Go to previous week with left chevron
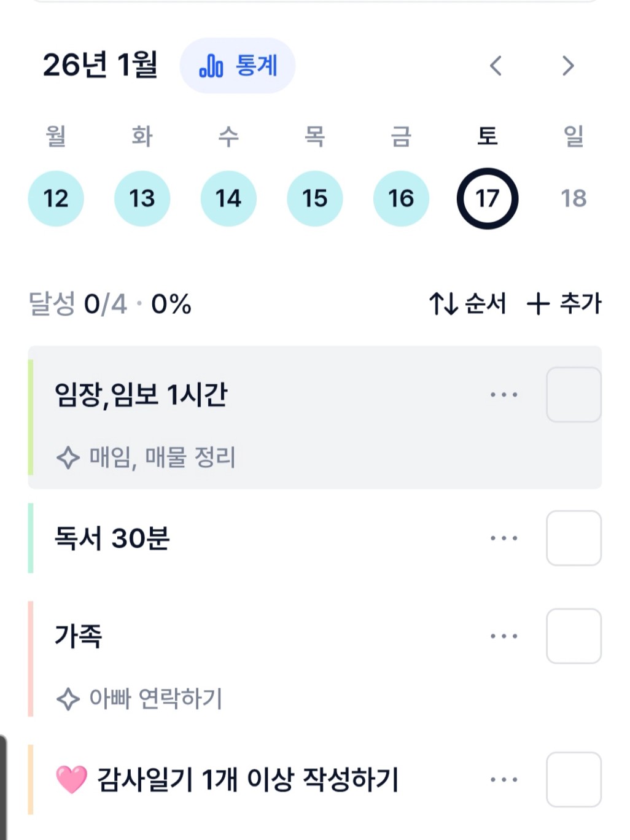630x840 pixels. point(496,66)
